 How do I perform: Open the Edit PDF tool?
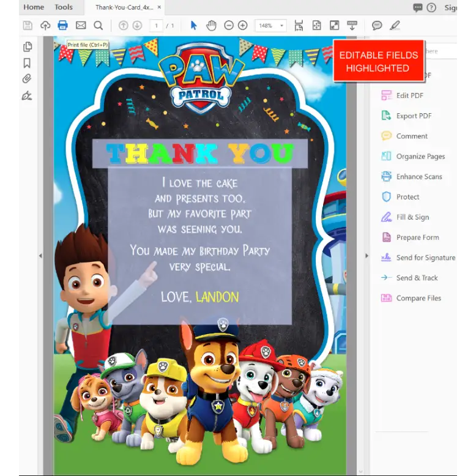pyautogui.click(x=402, y=95)
